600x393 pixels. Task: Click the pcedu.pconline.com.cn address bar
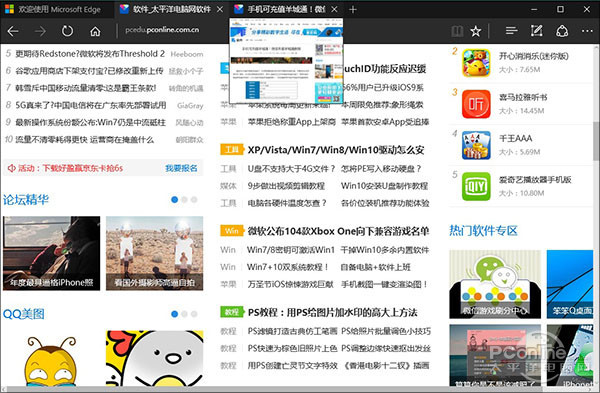click(162, 30)
